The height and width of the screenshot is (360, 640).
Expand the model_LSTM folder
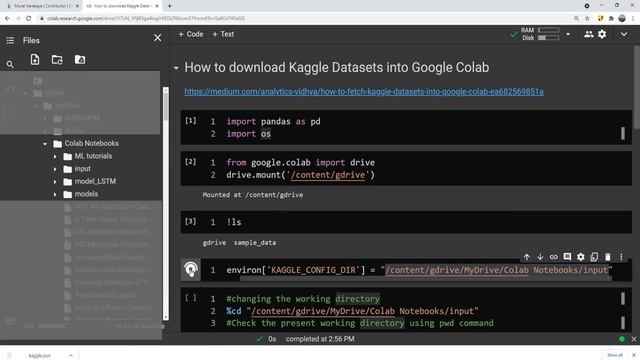[55, 182]
